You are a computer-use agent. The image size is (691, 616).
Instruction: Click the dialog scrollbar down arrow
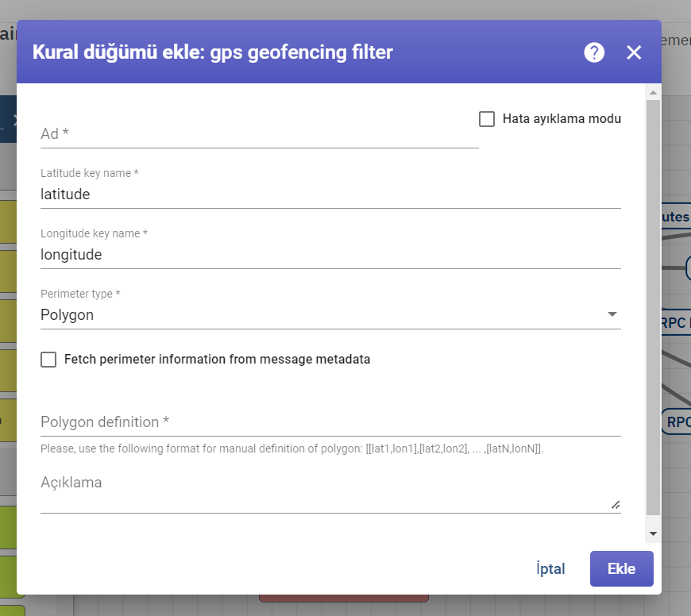click(653, 533)
